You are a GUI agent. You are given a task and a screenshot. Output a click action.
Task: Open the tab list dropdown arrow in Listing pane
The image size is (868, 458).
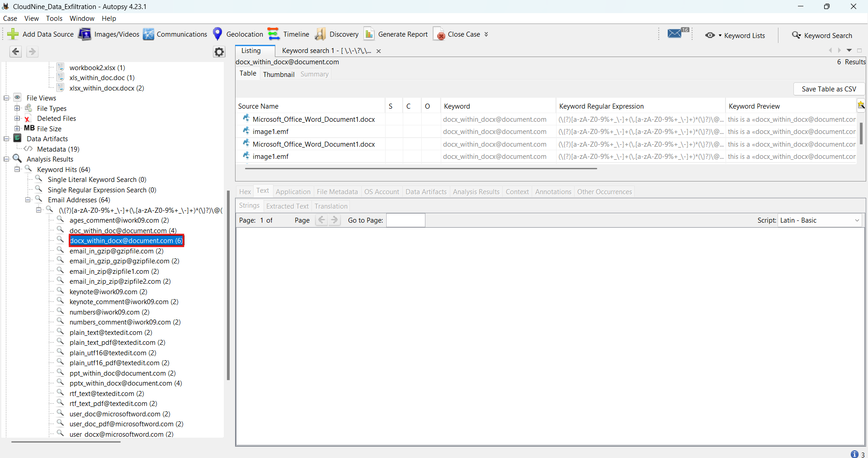849,51
